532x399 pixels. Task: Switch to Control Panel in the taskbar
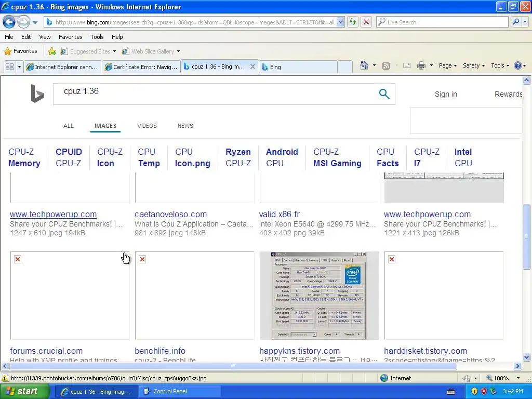tap(179, 392)
